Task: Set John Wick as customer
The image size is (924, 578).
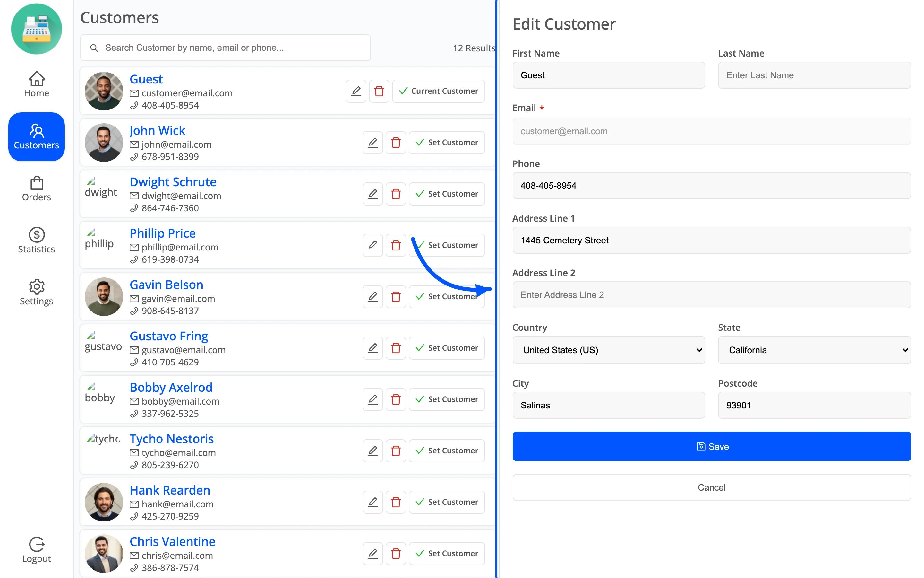Action: 447,143
